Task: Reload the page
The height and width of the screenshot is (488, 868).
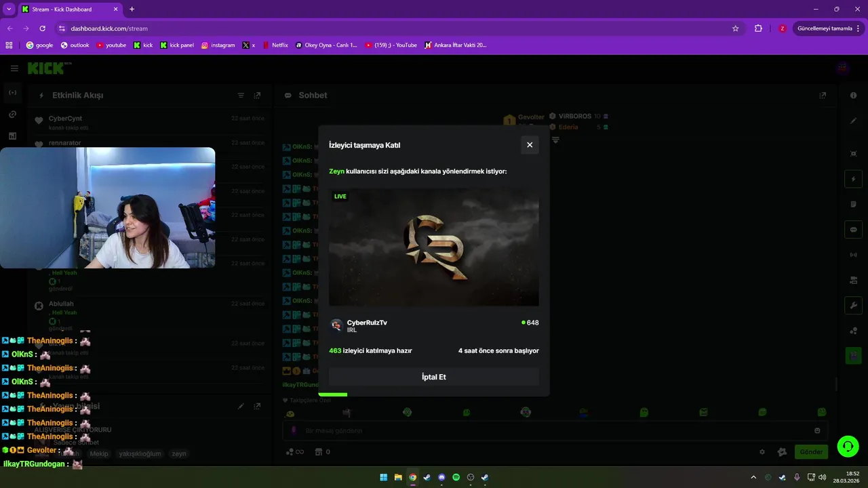Action: [x=42, y=28]
